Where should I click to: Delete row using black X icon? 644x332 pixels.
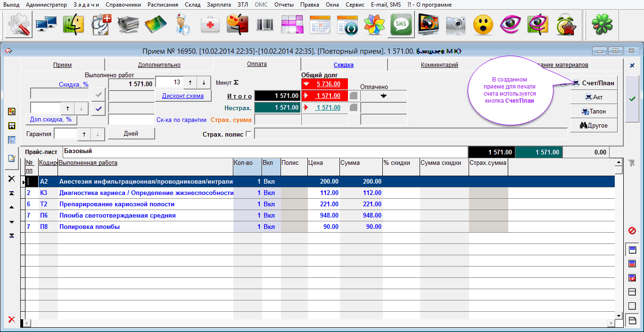pyautogui.click(x=12, y=179)
